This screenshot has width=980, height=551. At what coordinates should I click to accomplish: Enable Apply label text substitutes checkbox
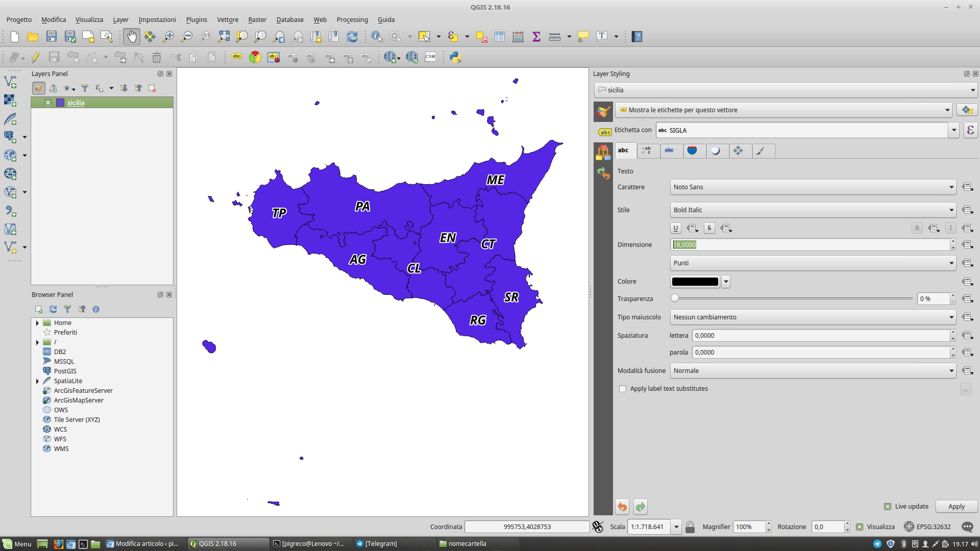(x=623, y=389)
